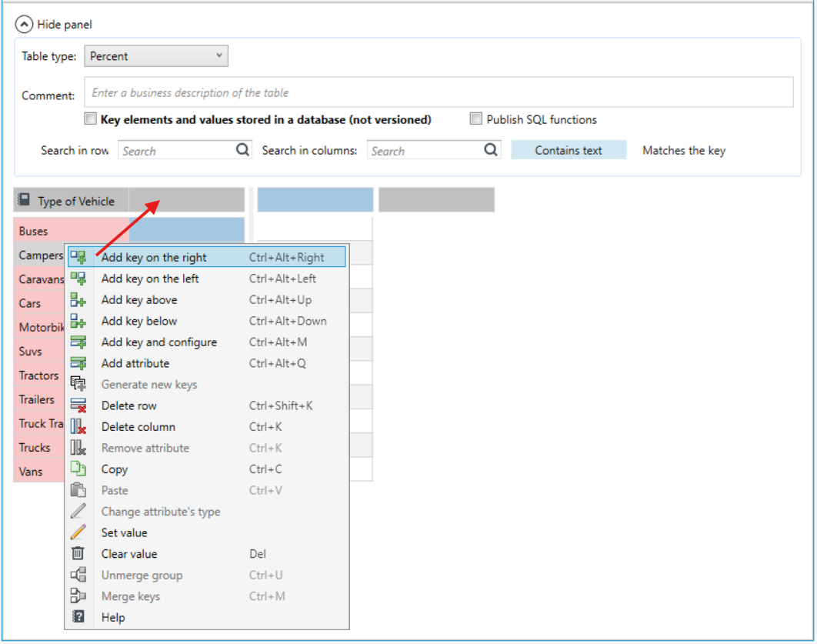This screenshot has width=817, height=644.
Task: Select the Cars row key
Action: [x=39, y=303]
